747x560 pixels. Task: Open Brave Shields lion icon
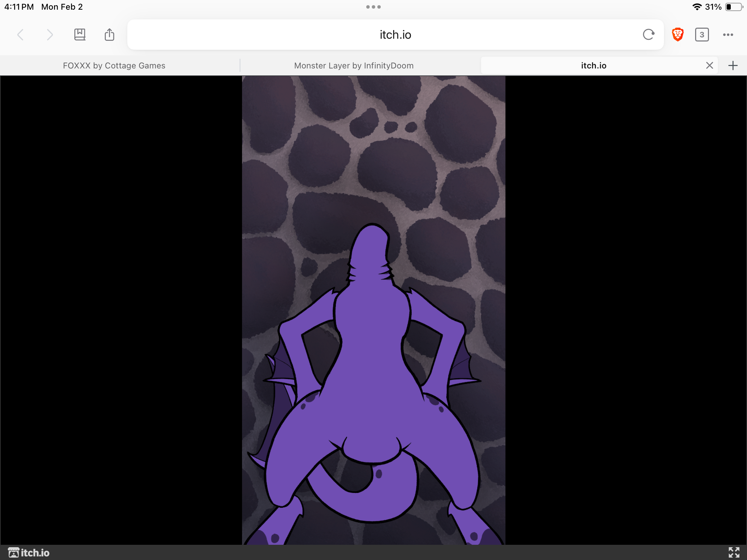point(677,35)
